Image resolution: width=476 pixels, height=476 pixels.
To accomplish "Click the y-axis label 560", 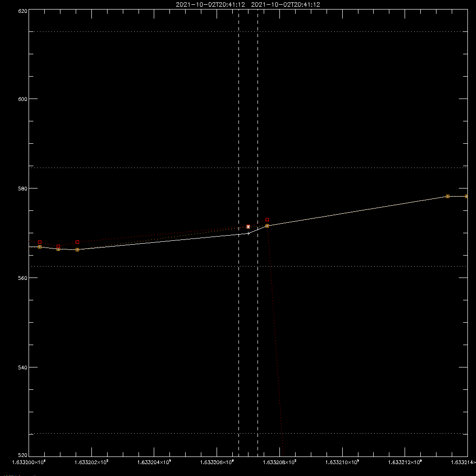I will point(23,278).
